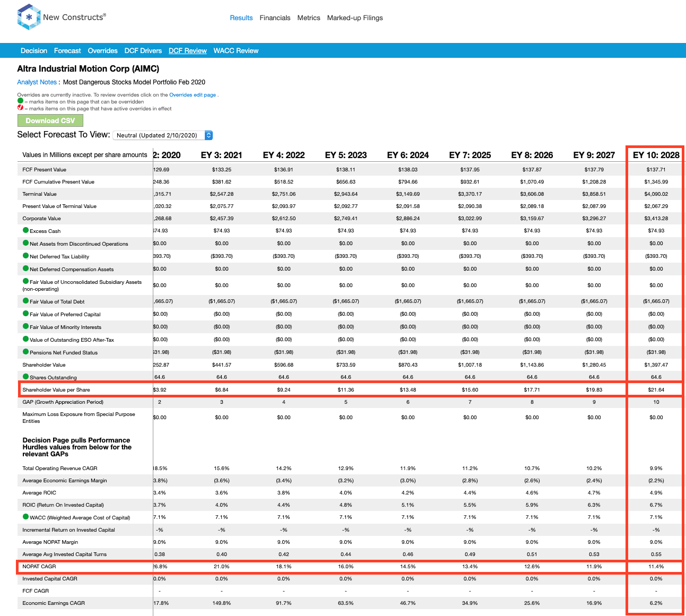Click the EY 10: 2028 column header

tap(656, 155)
